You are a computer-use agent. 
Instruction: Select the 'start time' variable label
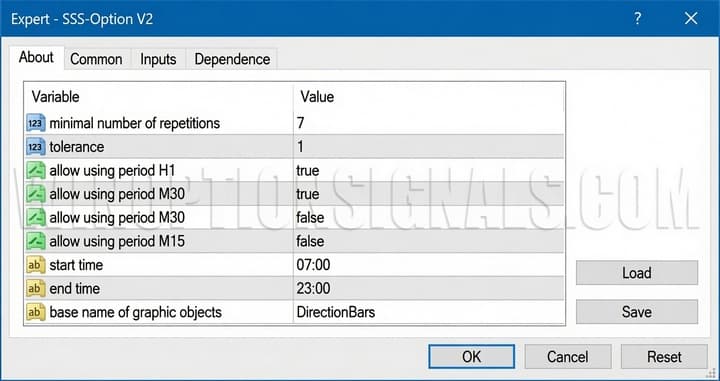tap(76, 265)
